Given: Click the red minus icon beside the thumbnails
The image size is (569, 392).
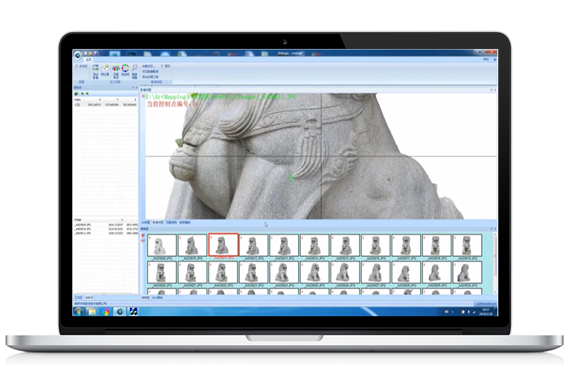Looking at the screenshot, I should click(x=143, y=241).
